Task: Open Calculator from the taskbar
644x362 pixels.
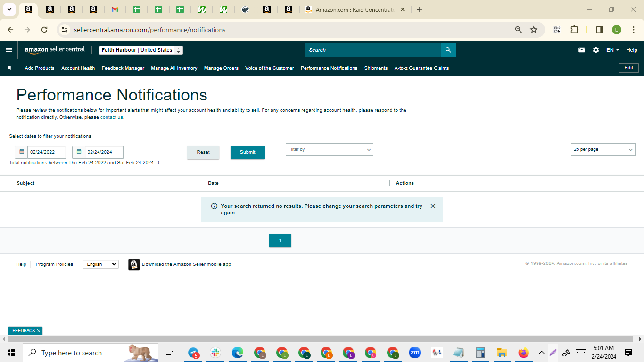Action: pyautogui.click(x=480, y=353)
